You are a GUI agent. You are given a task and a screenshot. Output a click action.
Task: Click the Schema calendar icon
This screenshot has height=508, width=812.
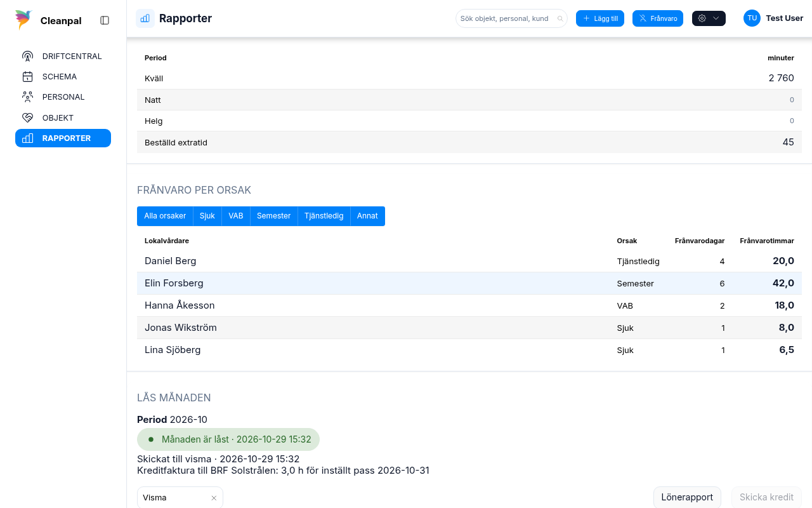(27, 77)
